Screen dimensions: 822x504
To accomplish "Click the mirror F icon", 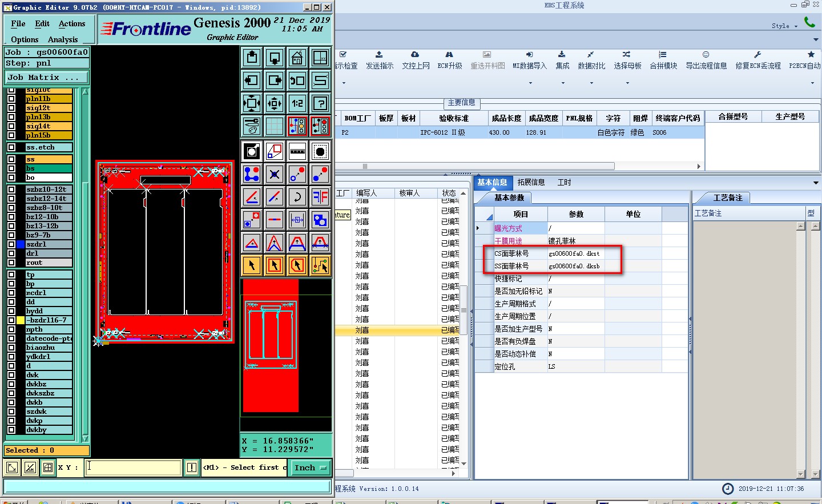I will click(x=320, y=197).
